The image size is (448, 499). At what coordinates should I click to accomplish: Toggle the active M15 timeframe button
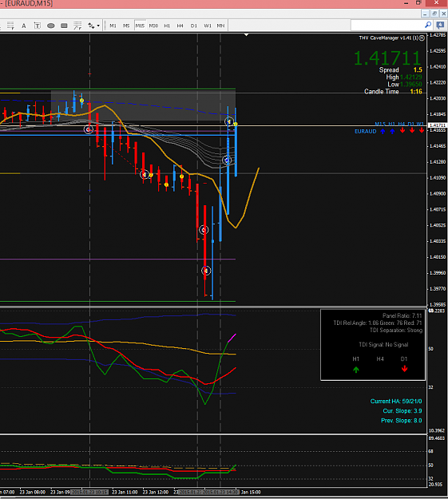pyautogui.click(x=140, y=26)
